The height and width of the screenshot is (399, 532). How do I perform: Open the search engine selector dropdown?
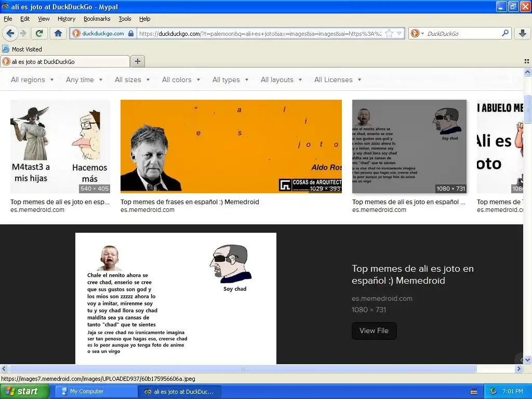point(417,33)
